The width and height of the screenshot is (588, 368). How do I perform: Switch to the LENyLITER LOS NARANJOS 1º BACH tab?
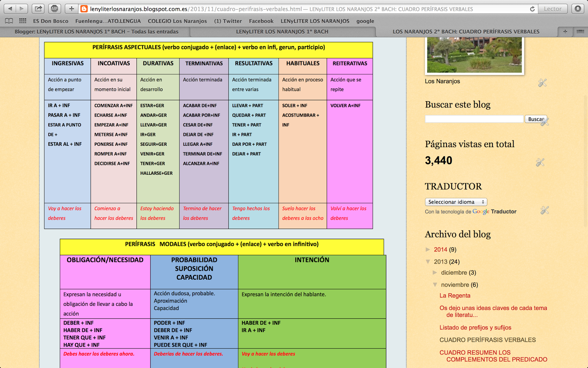point(282,32)
